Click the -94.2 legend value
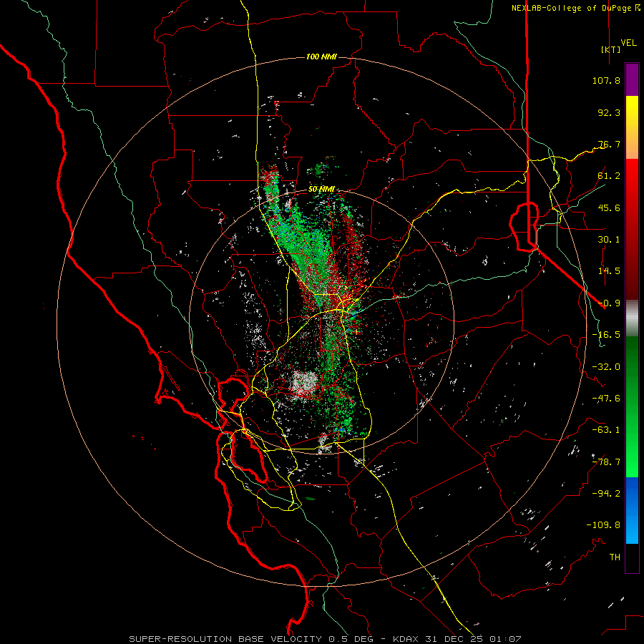 (x=606, y=494)
